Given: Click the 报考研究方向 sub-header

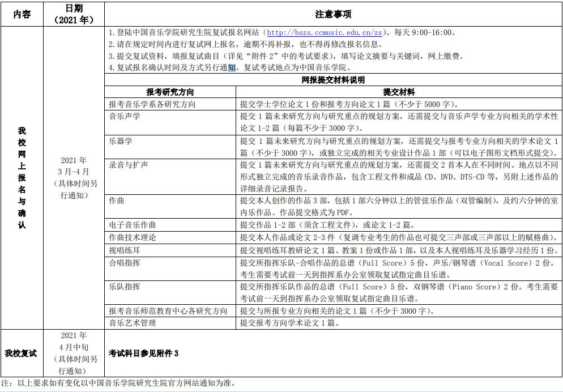Looking at the screenshot, I should point(170,92).
